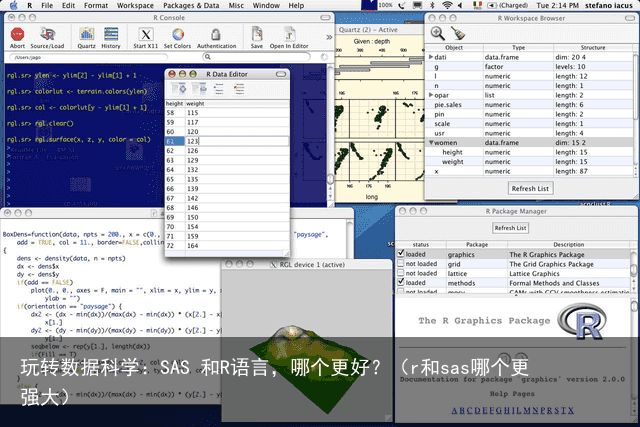The image size is (640, 427).
Task: Check the grid package checkbox
Action: click(401, 263)
